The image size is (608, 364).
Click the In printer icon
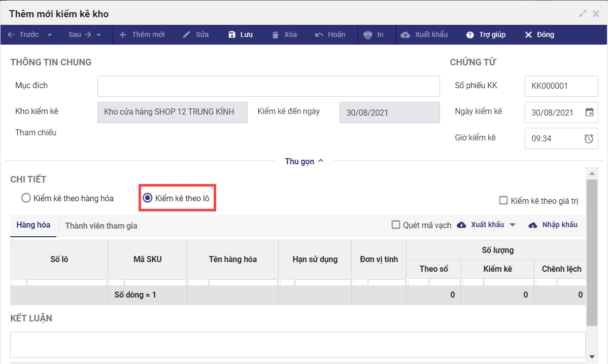coord(368,35)
